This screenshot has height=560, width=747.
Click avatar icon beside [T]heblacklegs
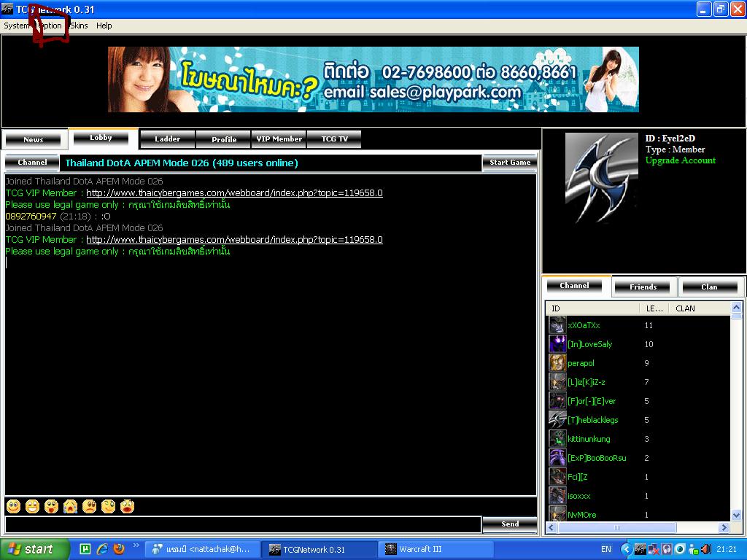click(x=557, y=419)
